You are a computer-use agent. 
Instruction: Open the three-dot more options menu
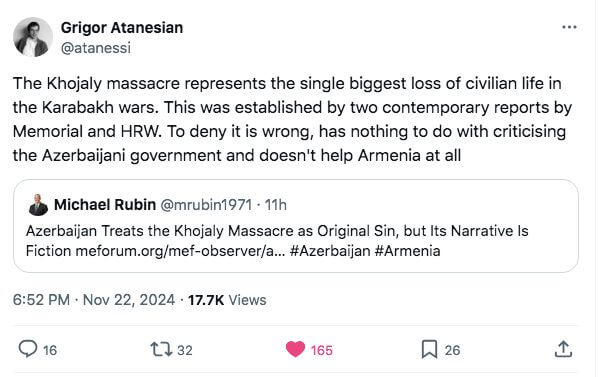click(x=569, y=27)
